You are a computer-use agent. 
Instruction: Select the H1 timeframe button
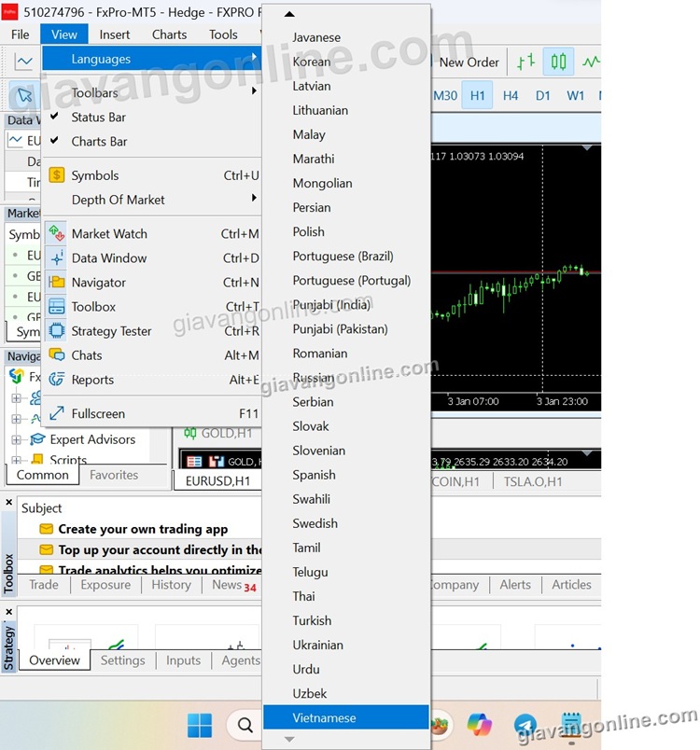coord(477,95)
